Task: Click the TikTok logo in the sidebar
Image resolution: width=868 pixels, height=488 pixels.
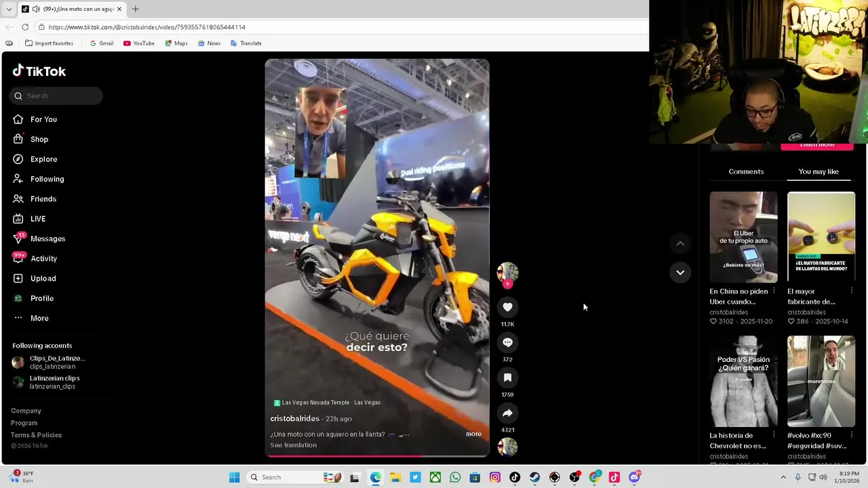Action: coord(39,71)
